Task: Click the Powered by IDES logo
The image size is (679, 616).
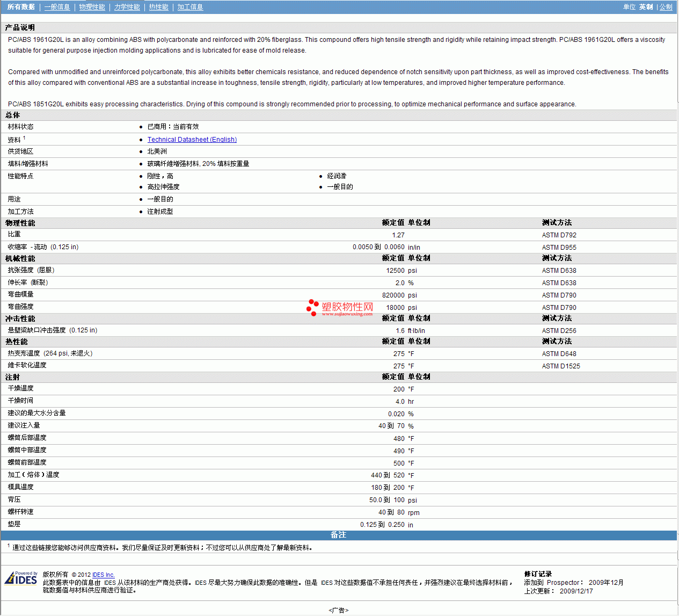Action: (x=21, y=578)
